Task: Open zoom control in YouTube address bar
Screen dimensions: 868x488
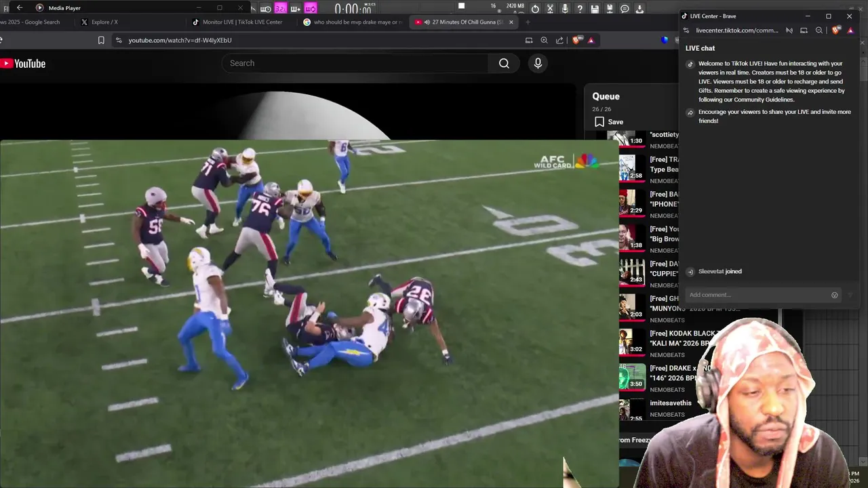Action: pos(544,40)
